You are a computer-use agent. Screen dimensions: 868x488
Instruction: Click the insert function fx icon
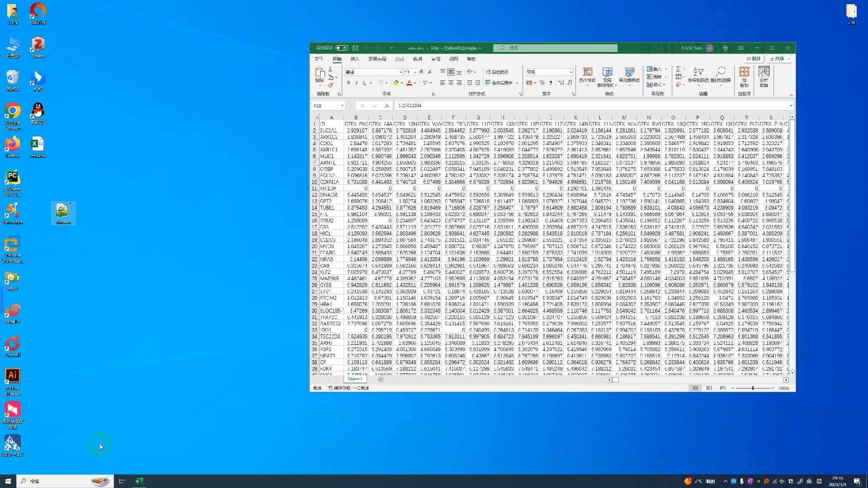387,106
